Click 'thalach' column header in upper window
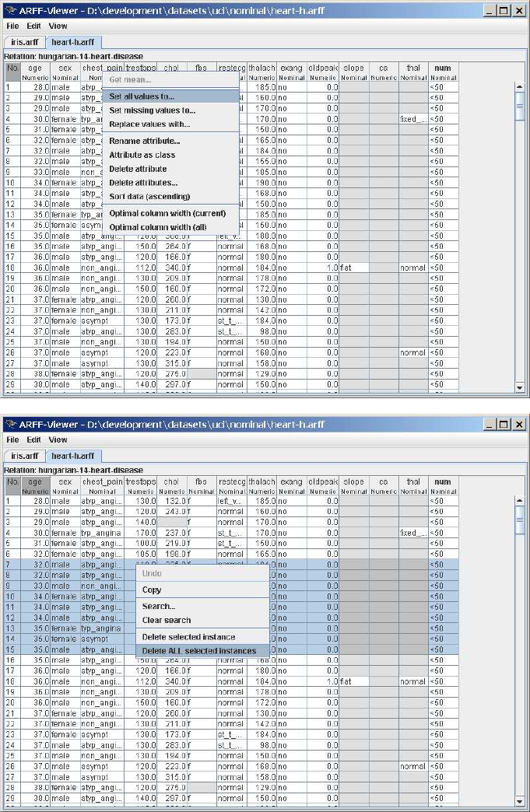Image resolution: width=530 pixels, height=812 pixels. [x=261, y=72]
